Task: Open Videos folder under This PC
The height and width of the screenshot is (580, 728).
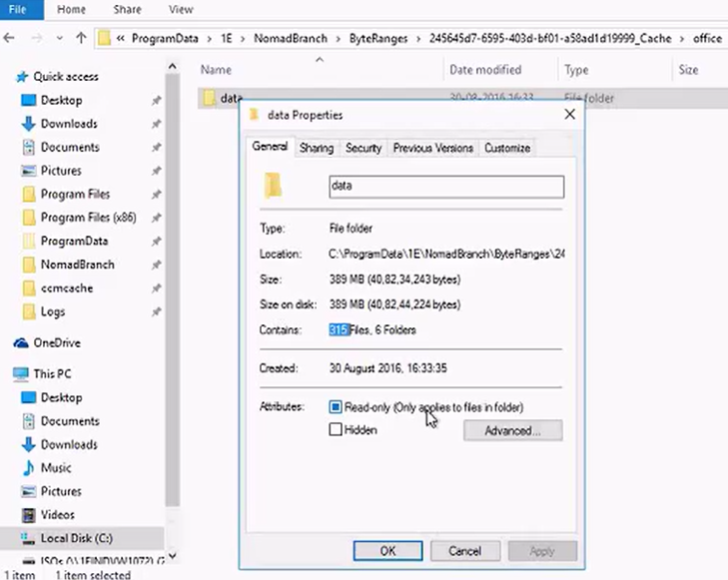Action: (x=57, y=514)
